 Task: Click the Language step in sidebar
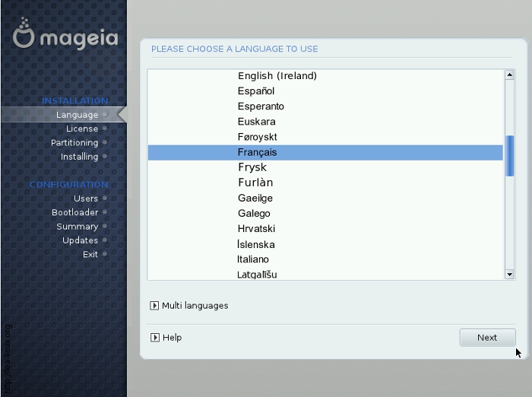[77, 115]
